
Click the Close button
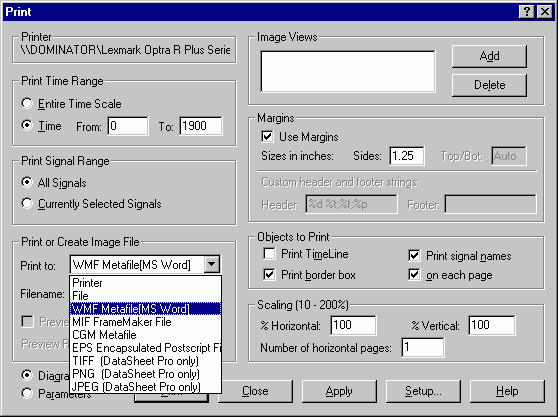[255, 391]
